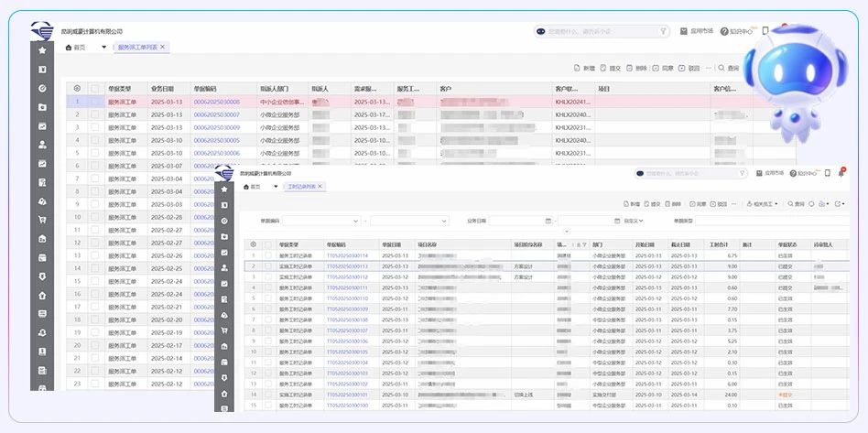Click the star favorites icon in back sidebar
This screenshot has width=868, height=433.
point(42,51)
